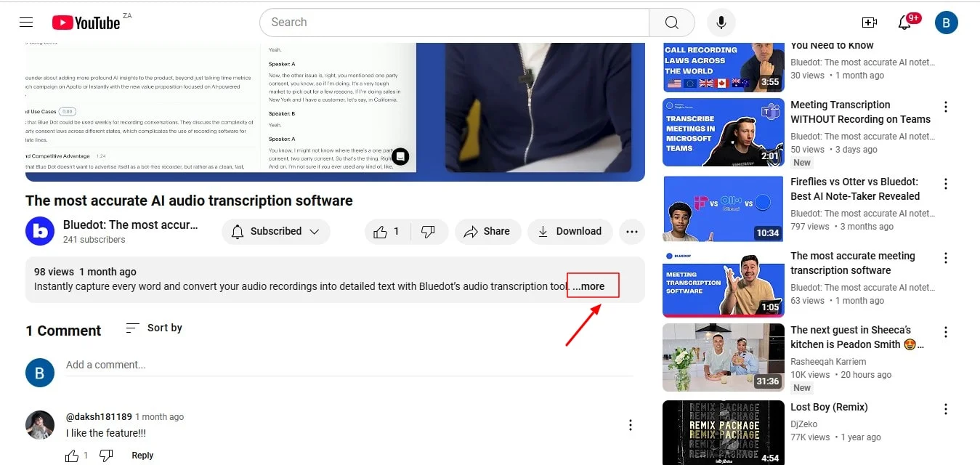The width and height of the screenshot is (980, 465).
Task: Open the Create video icon
Action: point(869,23)
